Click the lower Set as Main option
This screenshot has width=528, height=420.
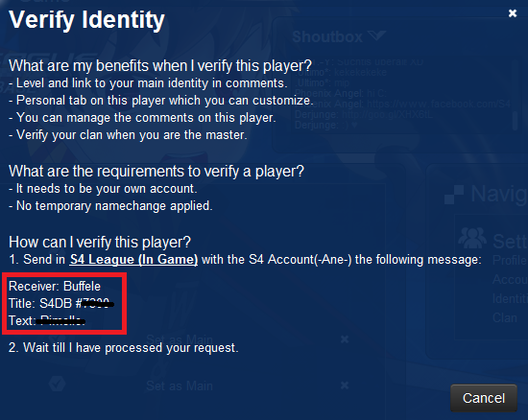click(180, 385)
